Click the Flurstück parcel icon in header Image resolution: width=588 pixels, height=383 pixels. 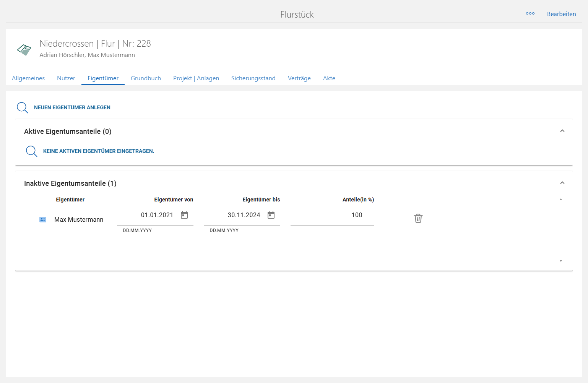click(24, 50)
